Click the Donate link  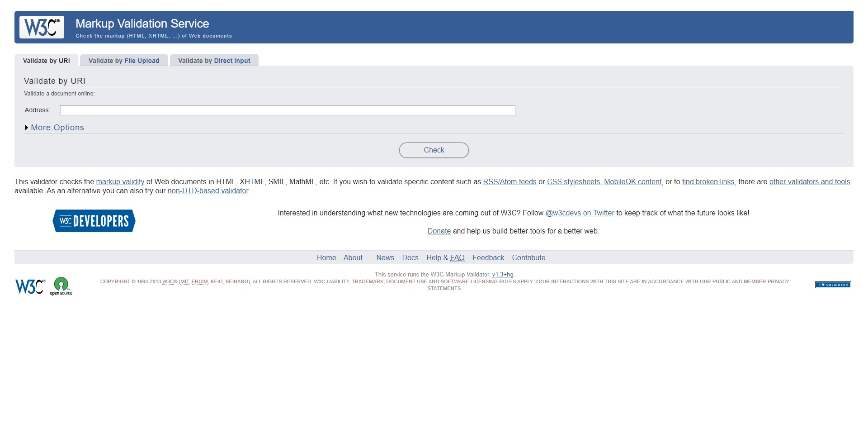tap(439, 231)
